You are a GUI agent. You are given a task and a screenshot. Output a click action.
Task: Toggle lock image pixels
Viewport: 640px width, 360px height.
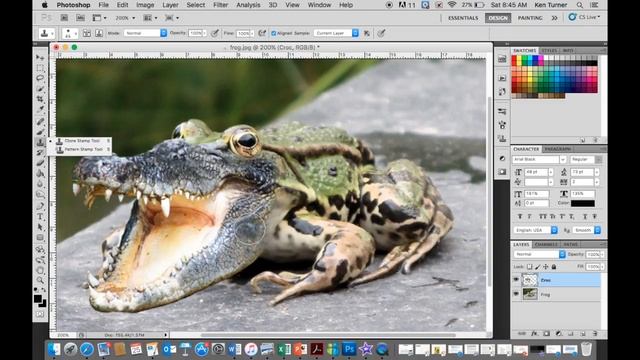coord(538,267)
